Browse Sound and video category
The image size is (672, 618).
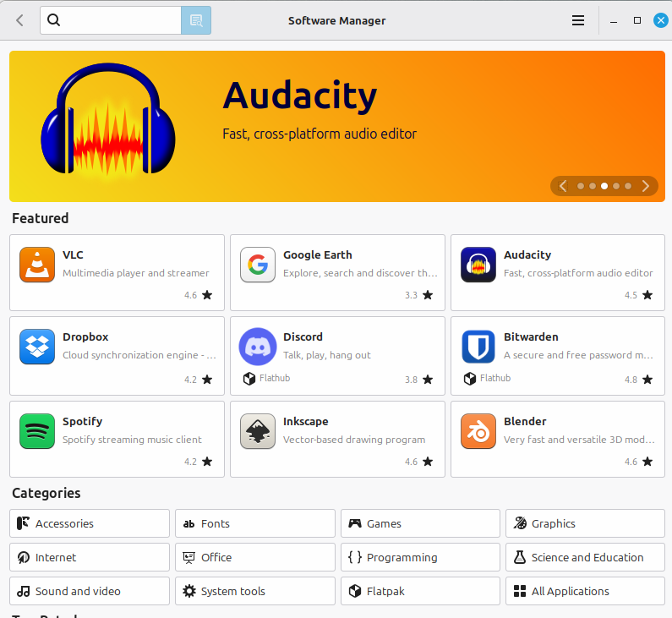[x=90, y=591]
